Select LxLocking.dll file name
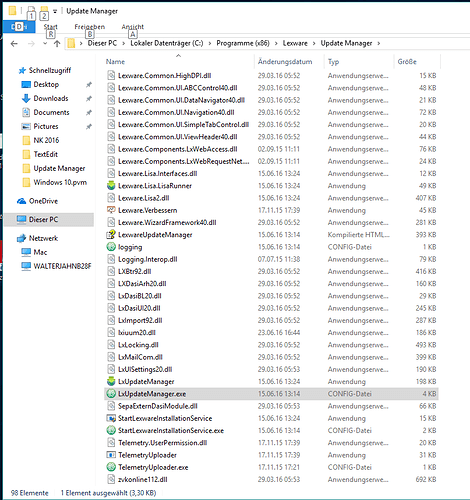 point(138,345)
